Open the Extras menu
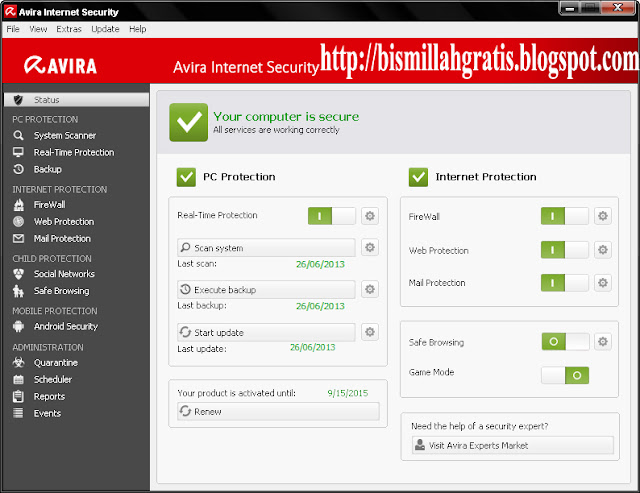This screenshot has height=493, width=640. tap(69, 29)
